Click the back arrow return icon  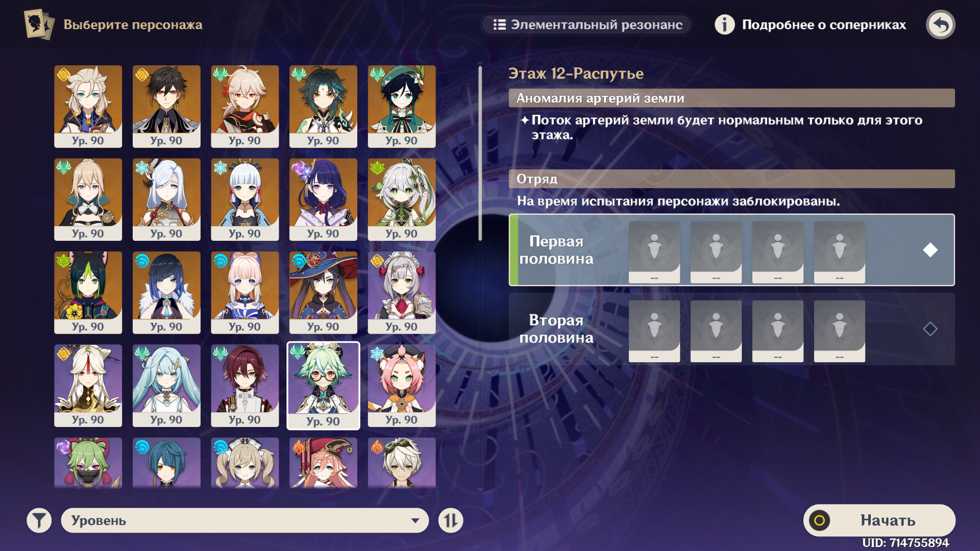pos(941,24)
